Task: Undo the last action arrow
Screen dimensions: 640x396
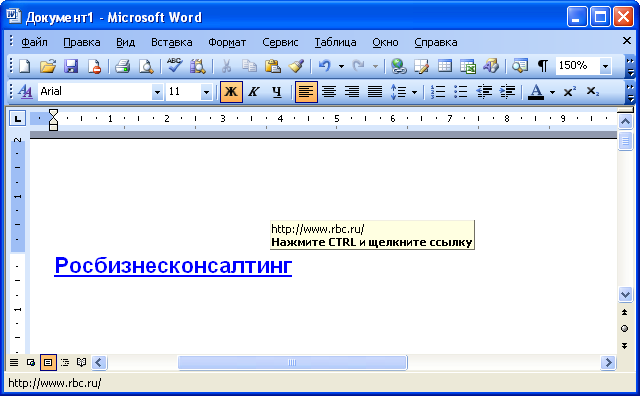Action: [x=325, y=66]
